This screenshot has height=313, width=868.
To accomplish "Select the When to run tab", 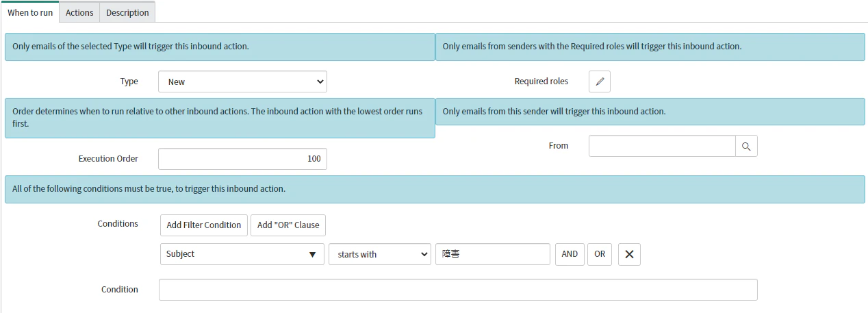I will pos(30,12).
